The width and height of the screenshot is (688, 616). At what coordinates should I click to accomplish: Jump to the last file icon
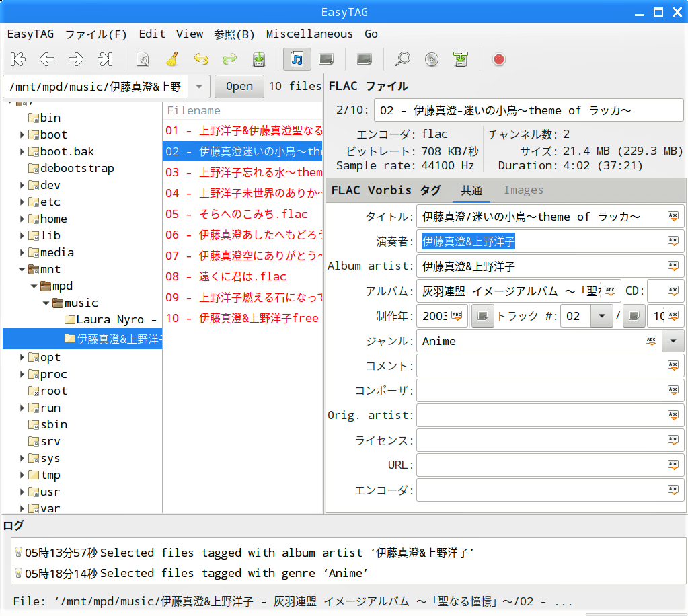[x=105, y=59]
